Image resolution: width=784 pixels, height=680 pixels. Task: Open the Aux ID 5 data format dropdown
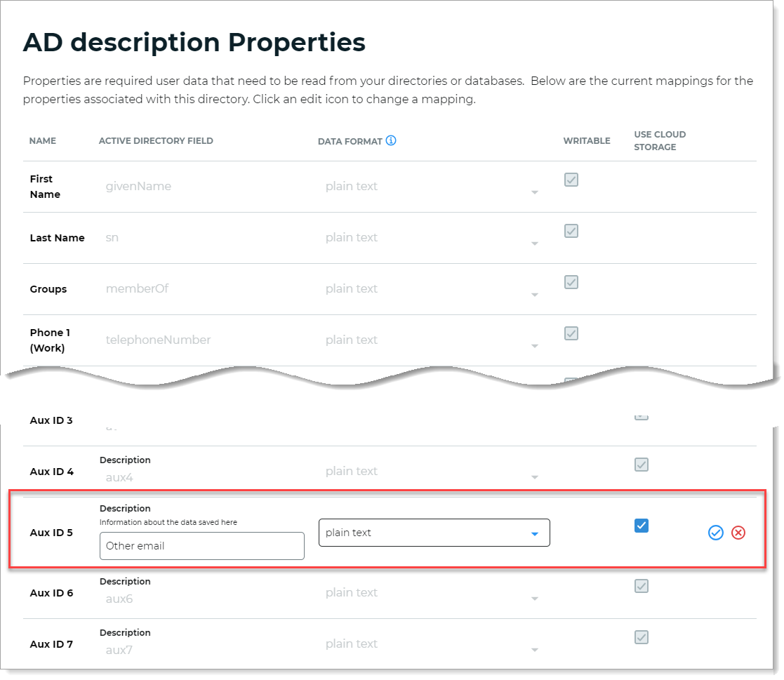pos(434,533)
